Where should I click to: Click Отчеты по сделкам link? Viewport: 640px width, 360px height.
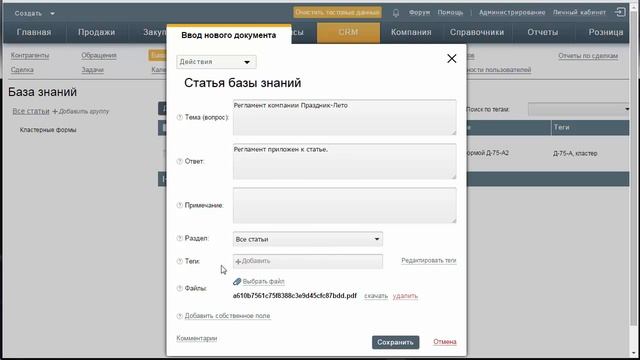point(588,56)
